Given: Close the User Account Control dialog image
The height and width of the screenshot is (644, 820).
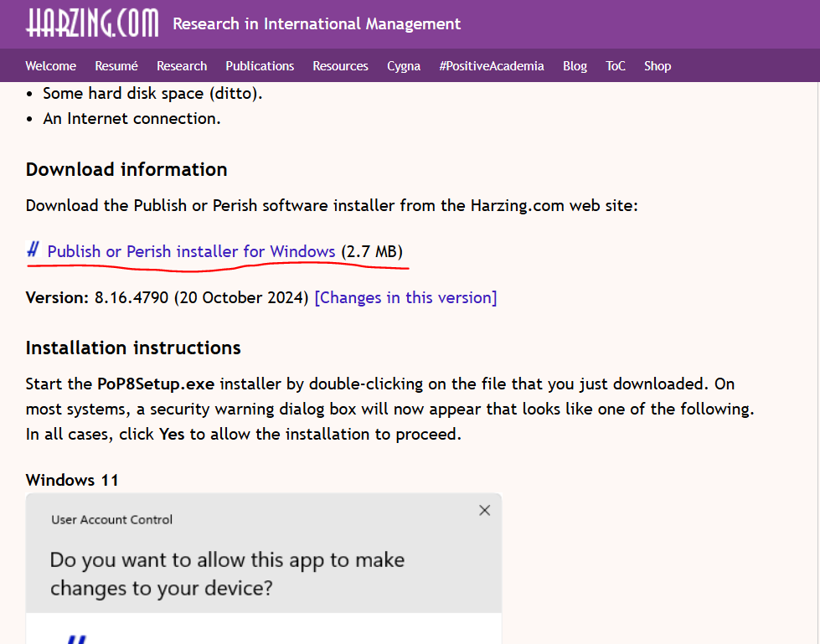Looking at the screenshot, I should click(x=484, y=510).
